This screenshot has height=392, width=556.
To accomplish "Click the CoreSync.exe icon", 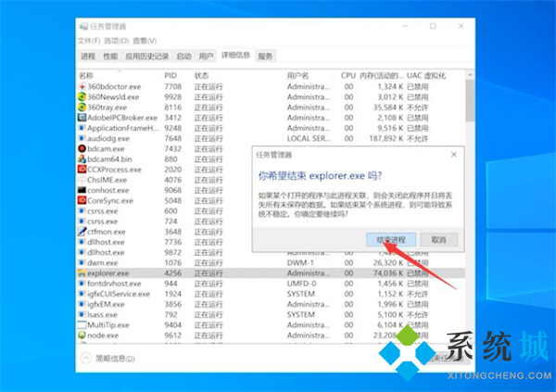I will click(82, 200).
